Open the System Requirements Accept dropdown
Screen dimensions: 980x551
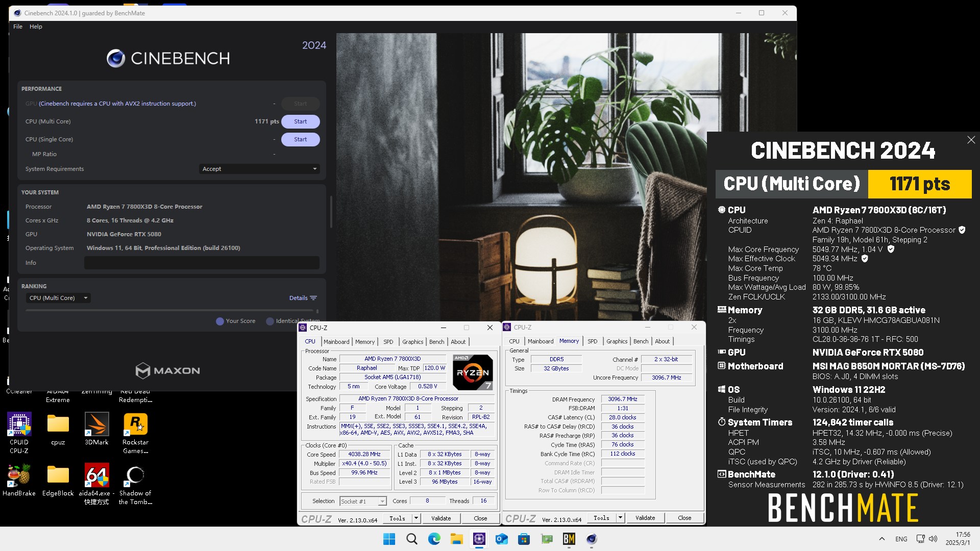tap(259, 169)
